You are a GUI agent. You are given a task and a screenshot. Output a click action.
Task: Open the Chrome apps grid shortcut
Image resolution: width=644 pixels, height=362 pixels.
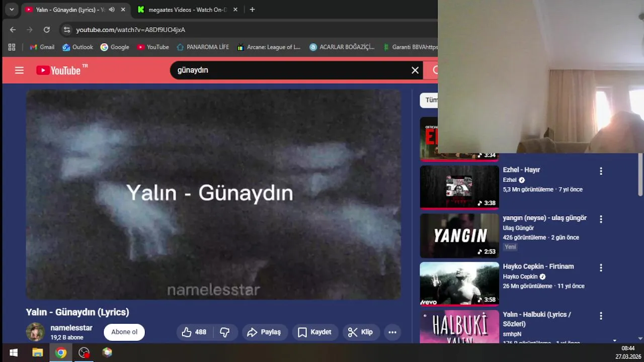click(x=12, y=47)
